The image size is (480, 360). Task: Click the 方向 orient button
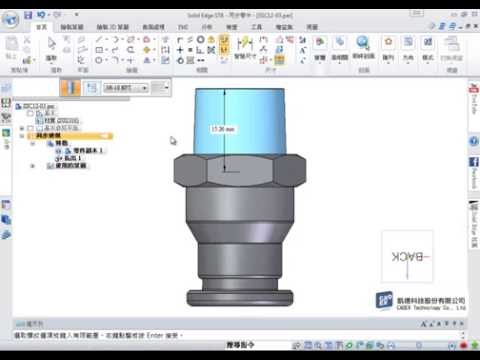point(408,49)
